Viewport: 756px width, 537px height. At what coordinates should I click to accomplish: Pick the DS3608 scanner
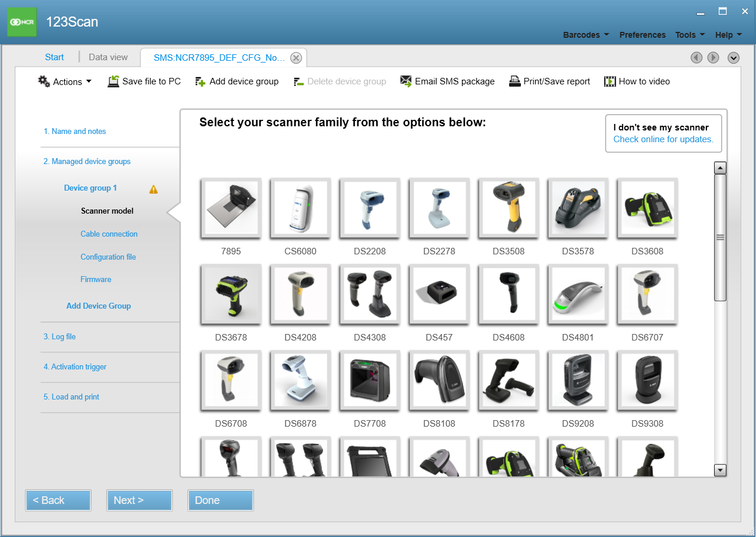[647, 208]
